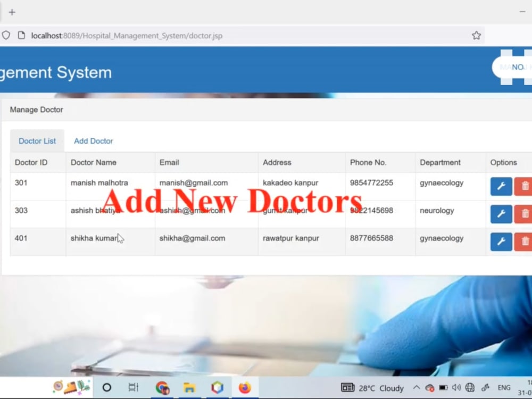Viewport: 532px width, 399px height.
Task: Click the wrench icon for shikha kumari
Action: 501,242
